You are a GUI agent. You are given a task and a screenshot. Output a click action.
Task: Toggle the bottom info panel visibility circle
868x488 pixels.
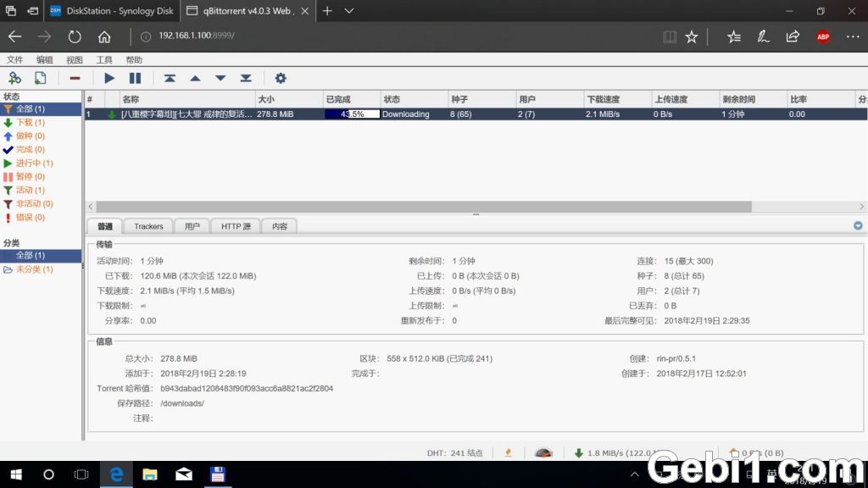click(x=857, y=225)
